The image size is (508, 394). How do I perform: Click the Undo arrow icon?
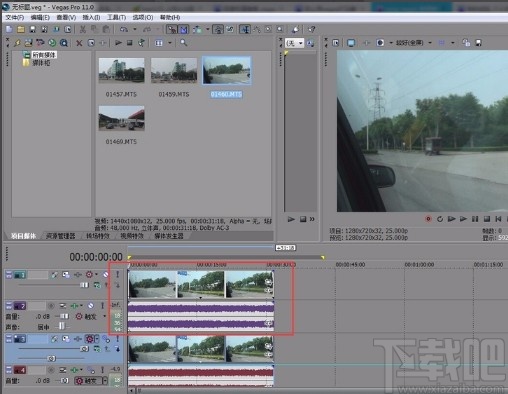tap(124, 29)
